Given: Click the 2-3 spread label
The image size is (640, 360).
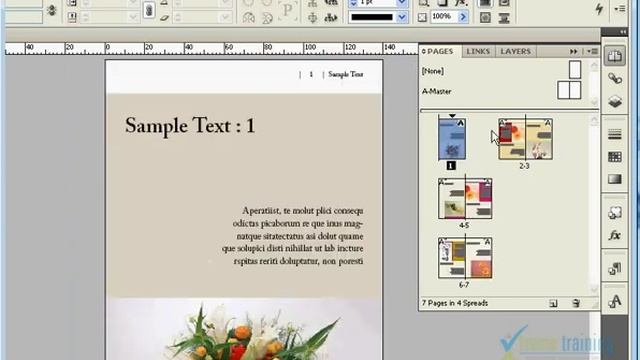Looking at the screenshot, I should (524, 166).
